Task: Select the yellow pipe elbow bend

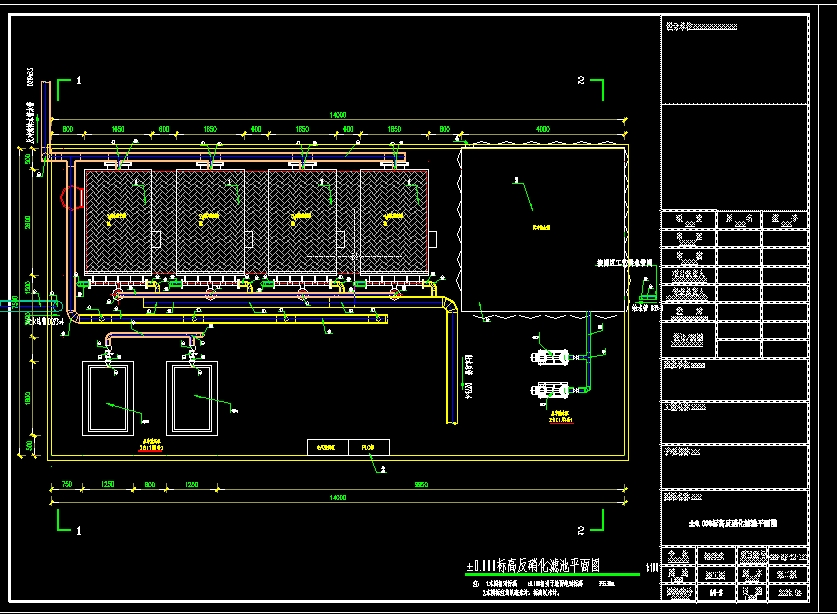Action: click(x=449, y=304)
